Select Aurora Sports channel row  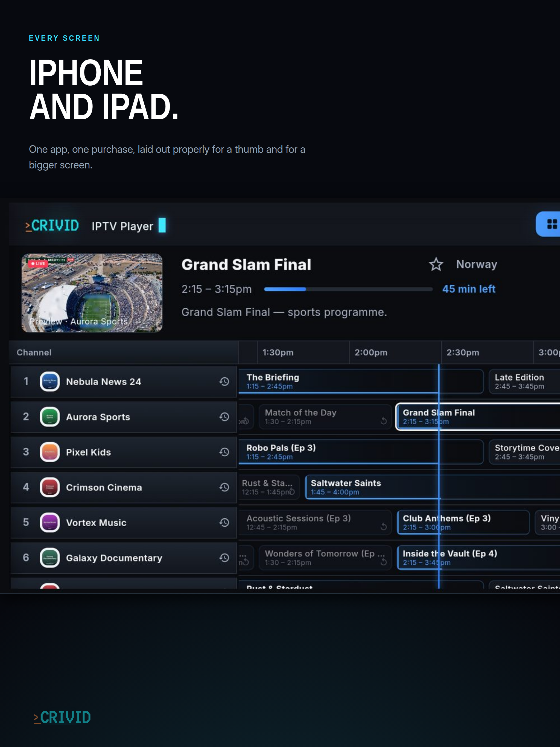pyautogui.click(x=124, y=417)
